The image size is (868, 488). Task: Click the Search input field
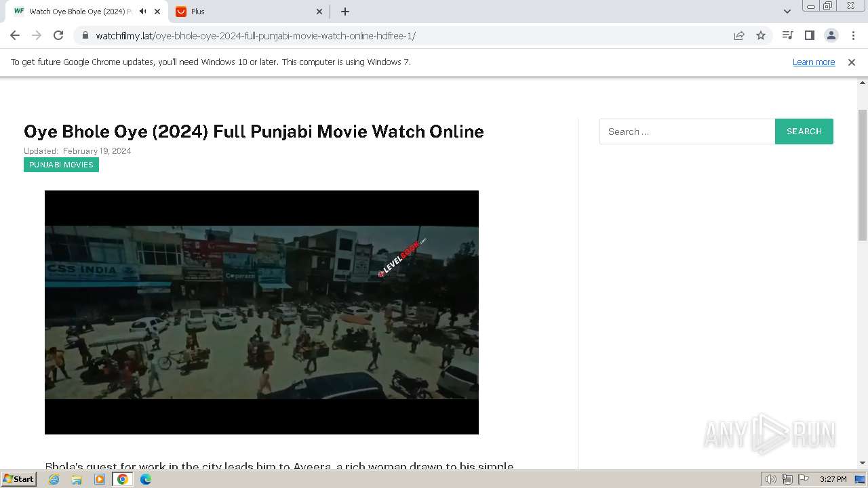pos(687,131)
